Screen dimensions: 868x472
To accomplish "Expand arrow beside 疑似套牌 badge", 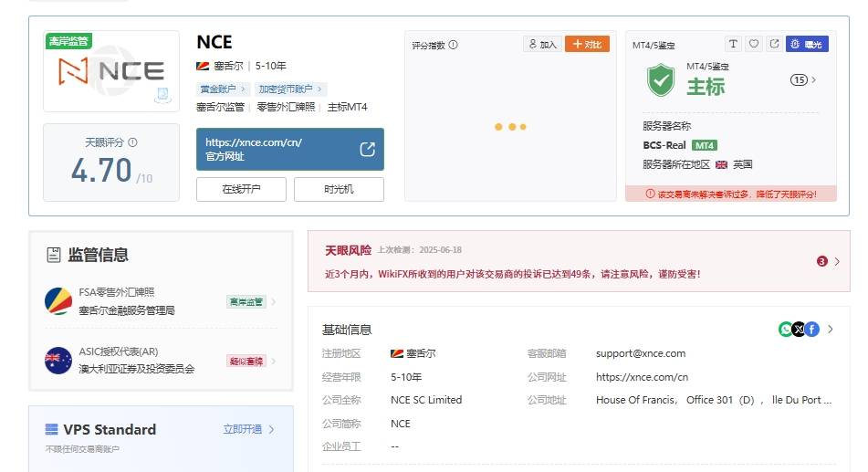I will (x=274, y=362).
